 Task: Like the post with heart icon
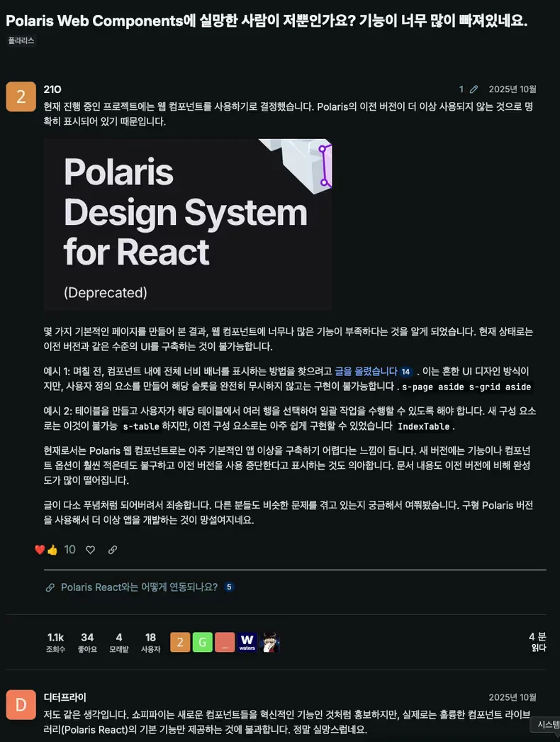[x=90, y=549]
